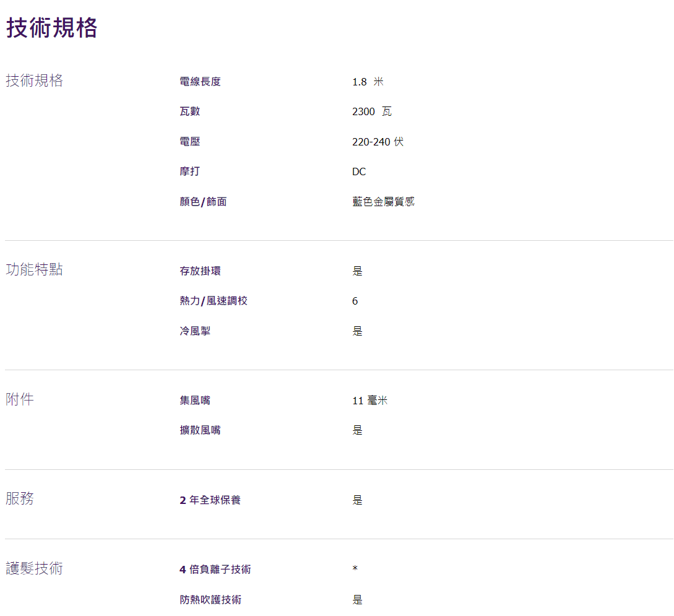The height and width of the screenshot is (616, 674).
Task: Select the 防熱吹護技術 label
Action: click(x=210, y=599)
